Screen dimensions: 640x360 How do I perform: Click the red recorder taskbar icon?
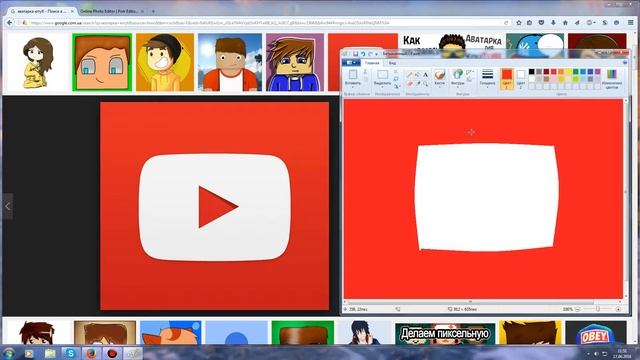pyautogui.click(x=112, y=353)
